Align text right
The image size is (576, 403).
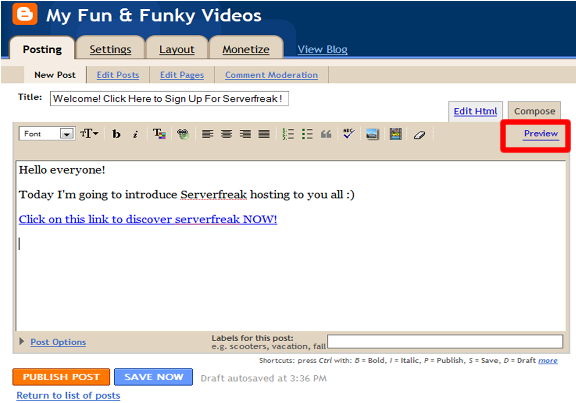point(245,134)
